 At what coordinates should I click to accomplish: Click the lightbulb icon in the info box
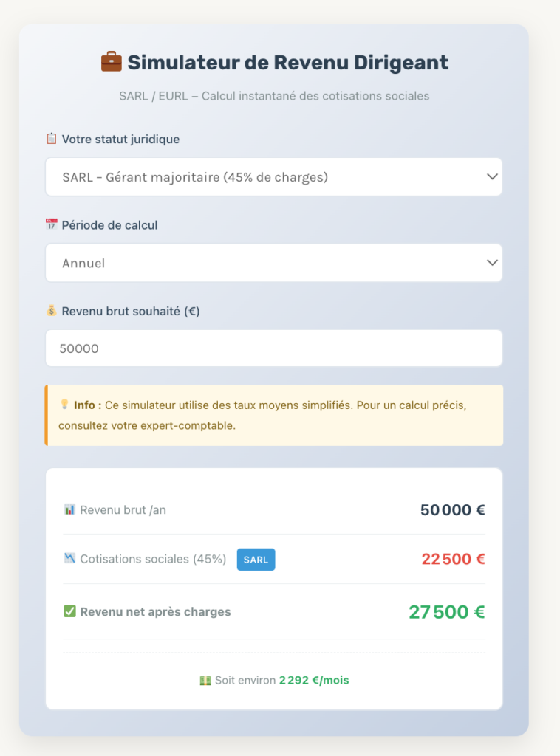tap(65, 405)
